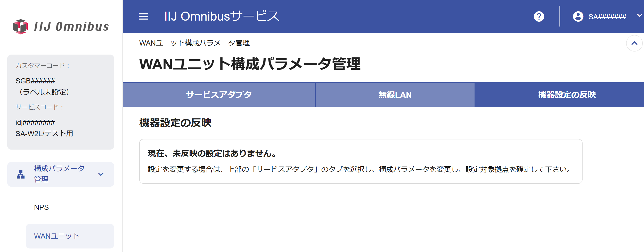
Task: Click the IIJ Omnibus logo
Action: pos(61,27)
